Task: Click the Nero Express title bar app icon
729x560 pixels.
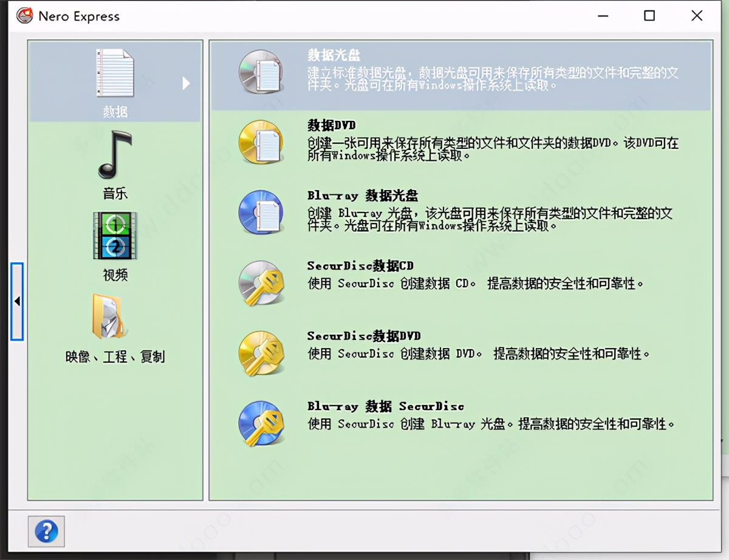Action: [x=24, y=16]
